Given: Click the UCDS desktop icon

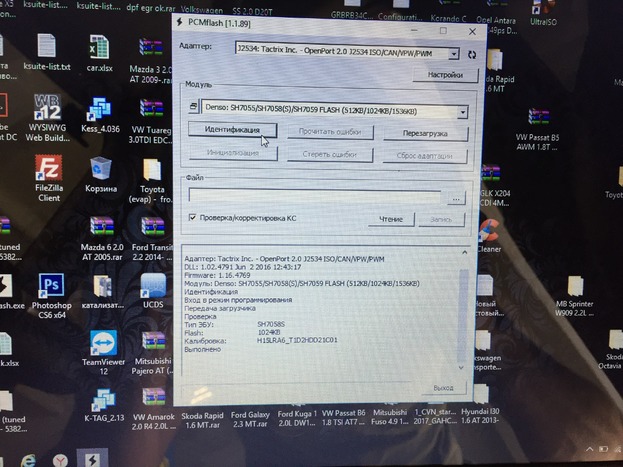Looking at the screenshot, I should pos(153,288).
